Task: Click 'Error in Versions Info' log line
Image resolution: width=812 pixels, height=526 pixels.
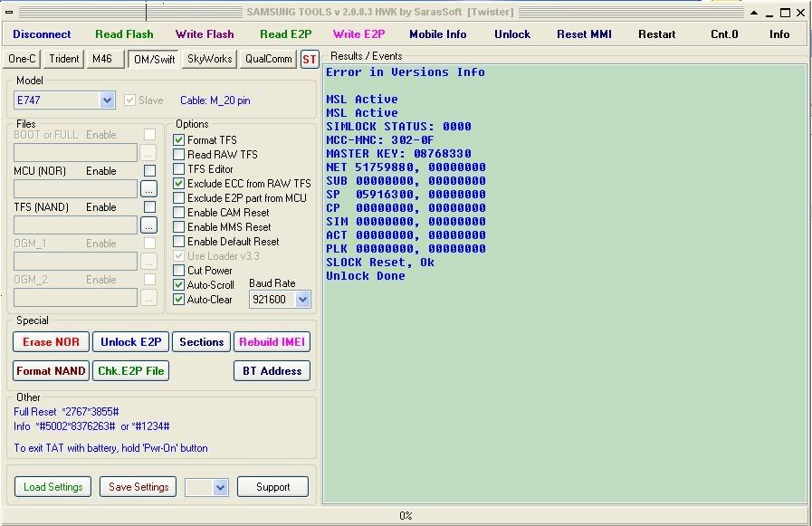Action: pos(405,72)
